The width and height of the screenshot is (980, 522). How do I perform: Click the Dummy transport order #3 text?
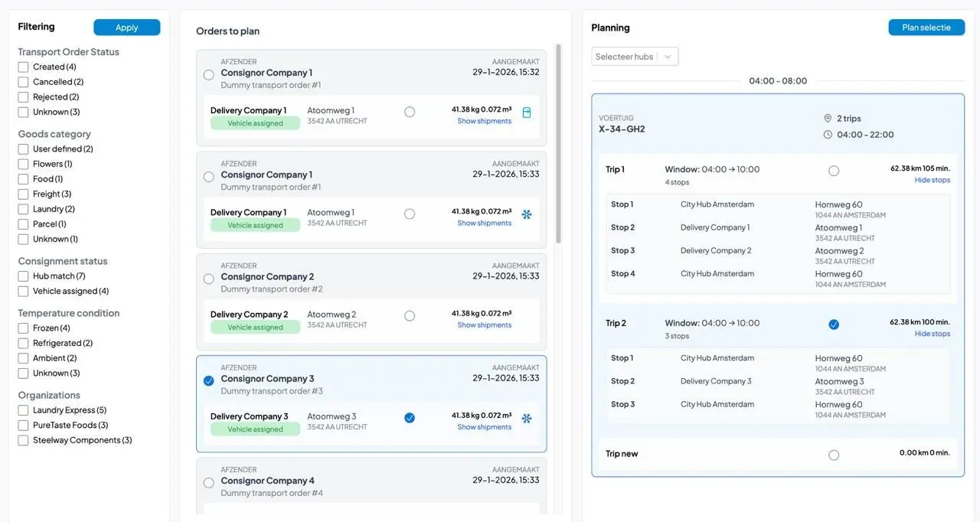272,391
